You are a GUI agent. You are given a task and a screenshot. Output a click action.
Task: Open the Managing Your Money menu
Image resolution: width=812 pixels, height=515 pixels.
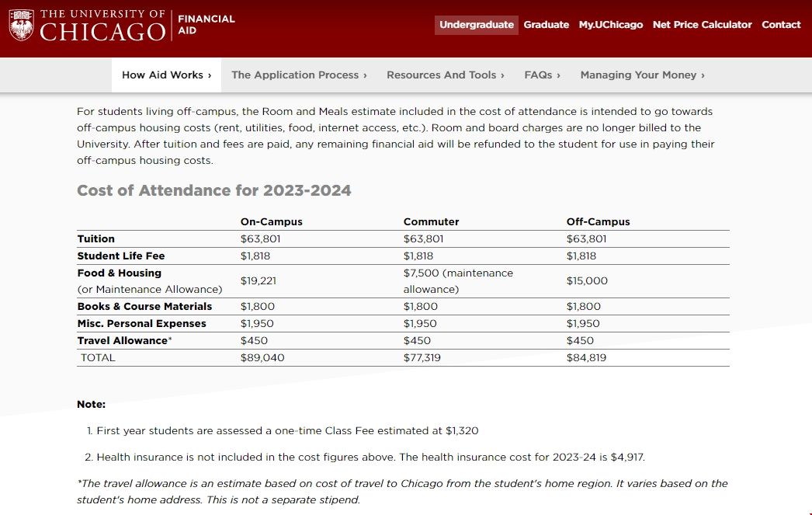642,75
